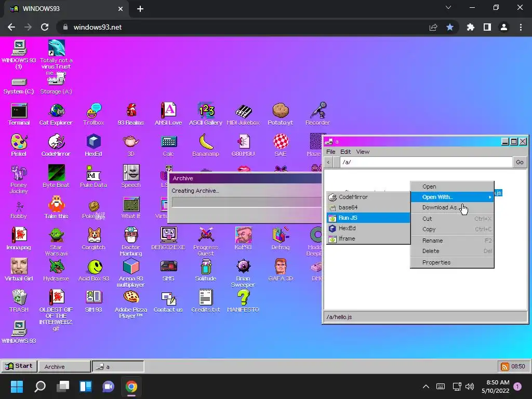Open HexEd desktop icon

click(94, 145)
